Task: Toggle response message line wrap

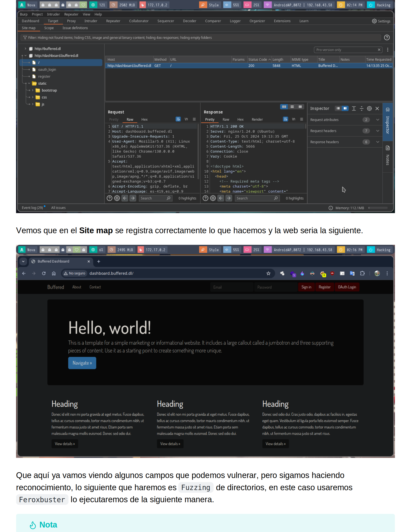Action: click(x=285, y=119)
